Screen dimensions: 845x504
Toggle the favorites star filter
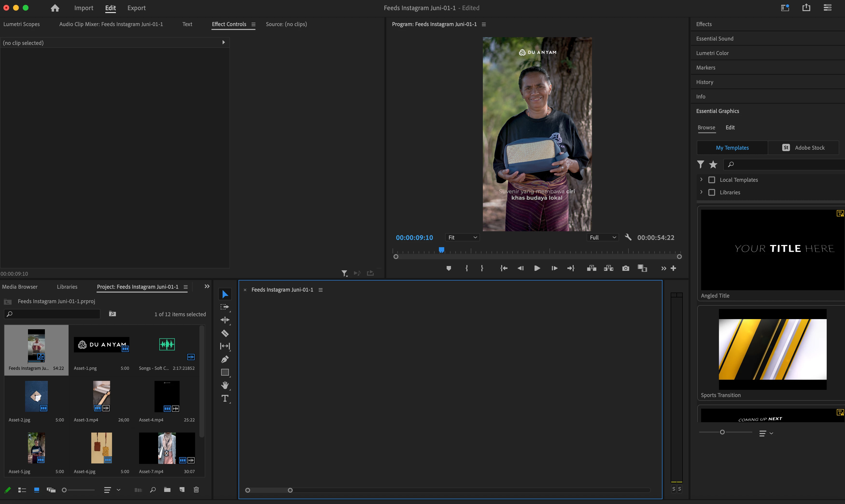click(x=713, y=165)
